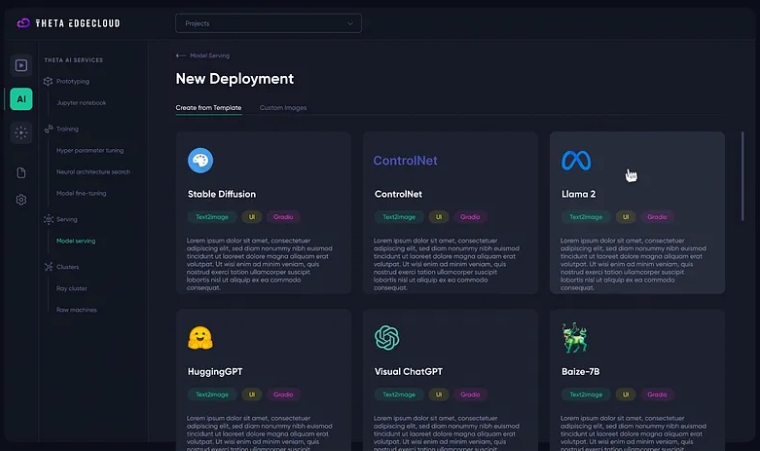Click the OpenAI logo on Visual ChatGPT
The width and height of the screenshot is (760, 451).
pyautogui.click(x=387, y=338)
